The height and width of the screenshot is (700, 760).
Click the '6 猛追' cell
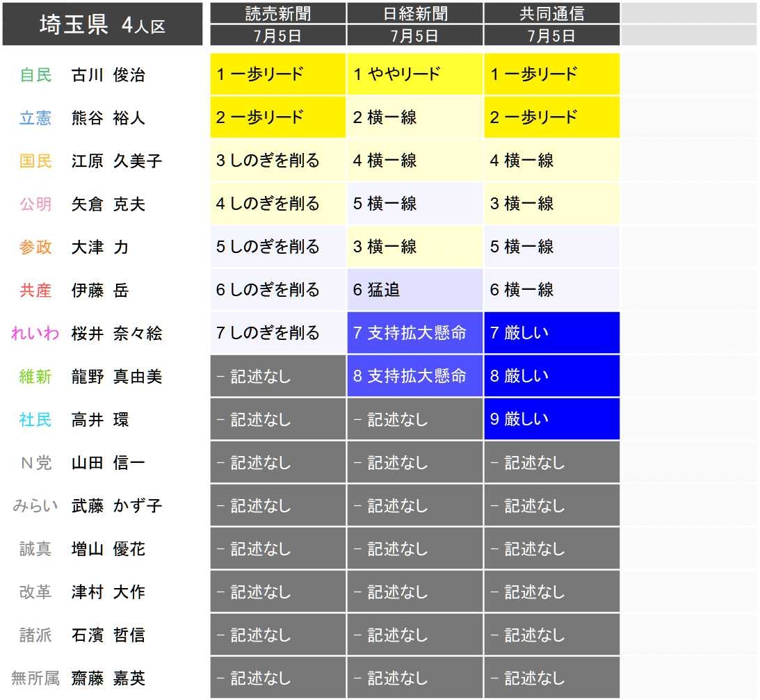(x=415, y=290)
